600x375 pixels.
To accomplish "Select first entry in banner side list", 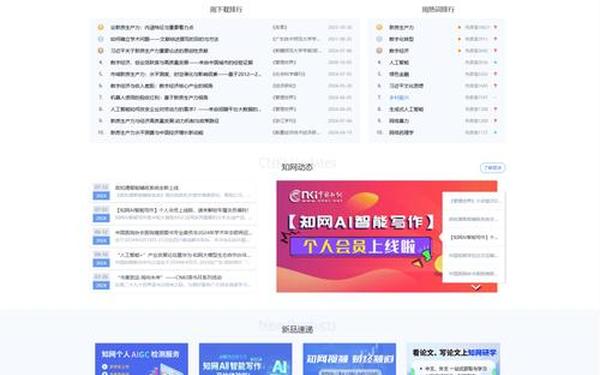I will (473, 201).
